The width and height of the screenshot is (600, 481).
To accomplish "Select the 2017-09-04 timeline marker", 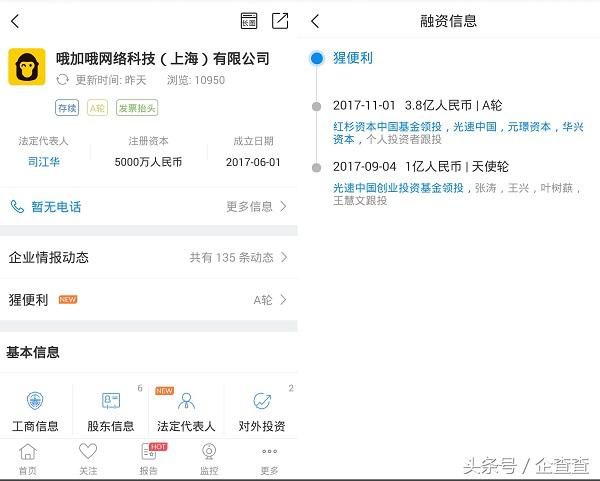I will (x=316, y=168).
